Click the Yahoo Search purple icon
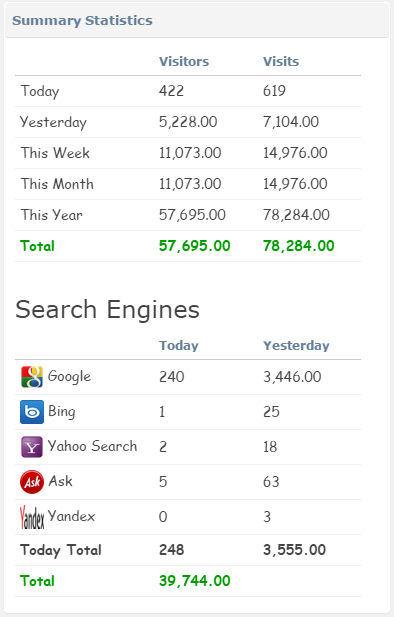The height and width of the screenshot is (617, 394). [x=32, y=447]
